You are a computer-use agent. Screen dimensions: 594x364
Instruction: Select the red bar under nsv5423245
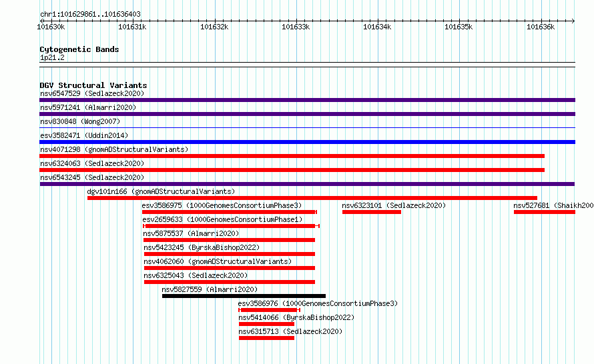pyautogui.click(x=229, y=254)
